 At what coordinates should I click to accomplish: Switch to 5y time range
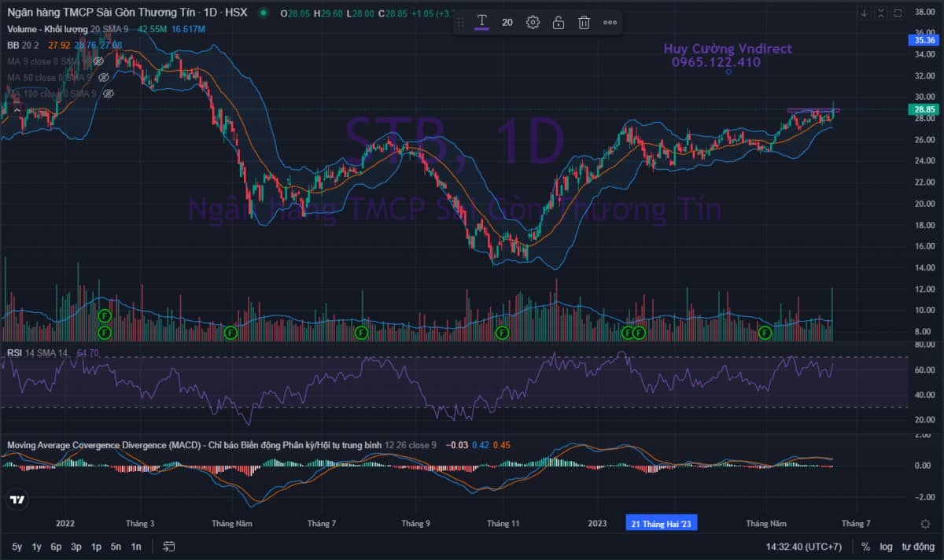coord(17,547)
